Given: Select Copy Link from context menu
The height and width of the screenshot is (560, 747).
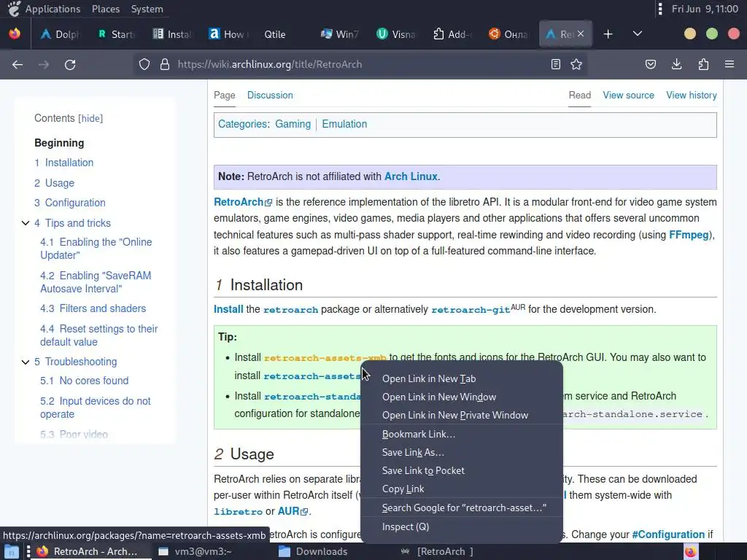Looking at the screenshot, I should [462, 489].
